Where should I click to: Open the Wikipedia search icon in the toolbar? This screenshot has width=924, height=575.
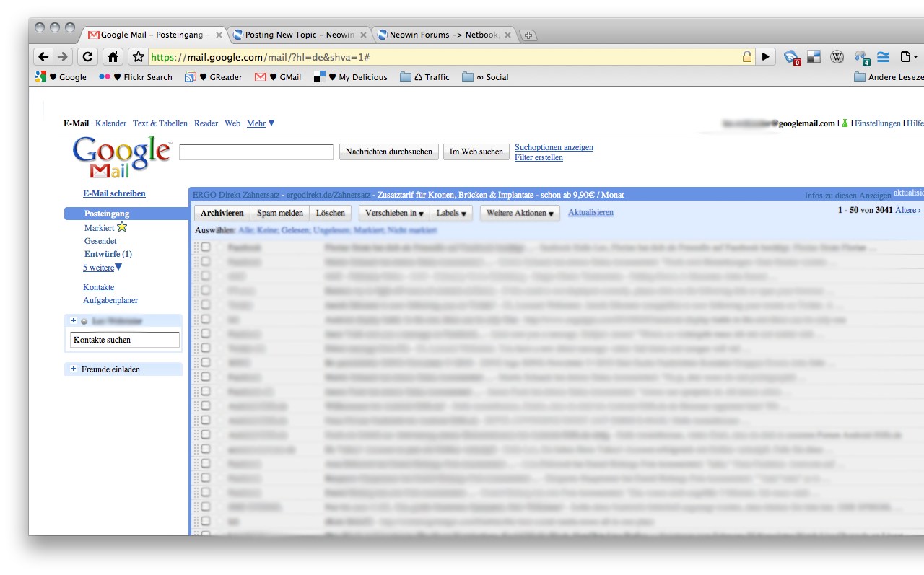837,56
